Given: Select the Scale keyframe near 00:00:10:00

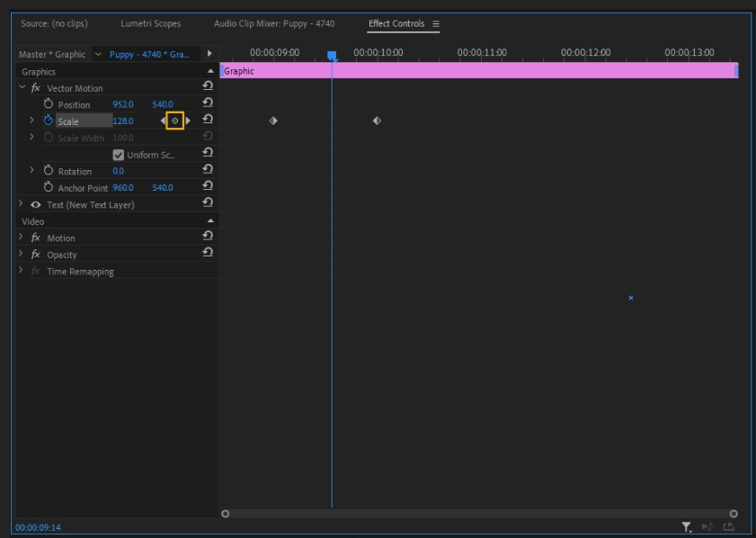Looking at the screenshot, I should 377,121.
